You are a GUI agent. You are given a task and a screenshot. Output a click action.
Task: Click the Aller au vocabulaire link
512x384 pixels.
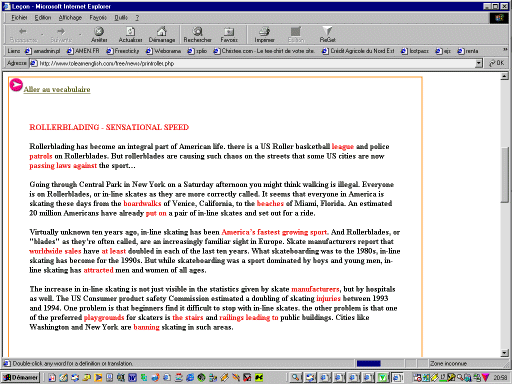point(57,89)
